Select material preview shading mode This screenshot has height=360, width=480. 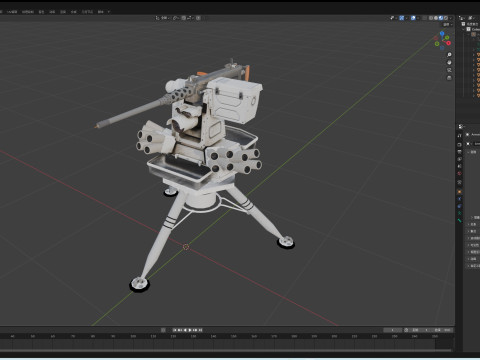click(x=441, y=18)
